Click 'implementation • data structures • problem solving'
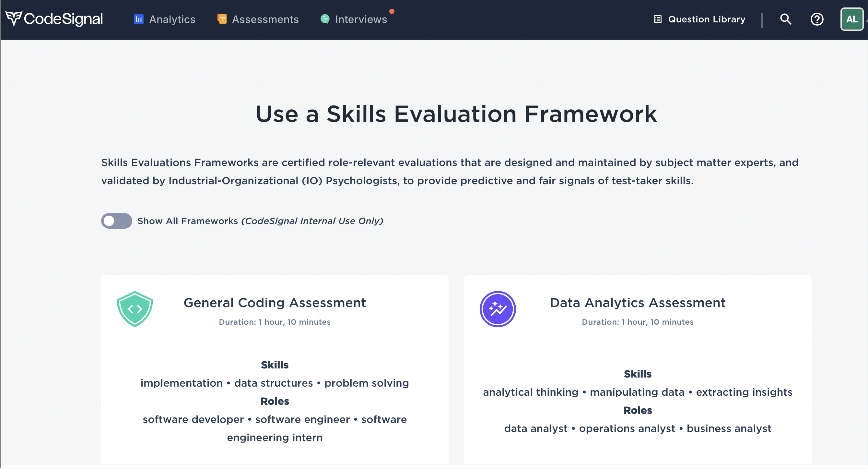 tap(275, 383)
